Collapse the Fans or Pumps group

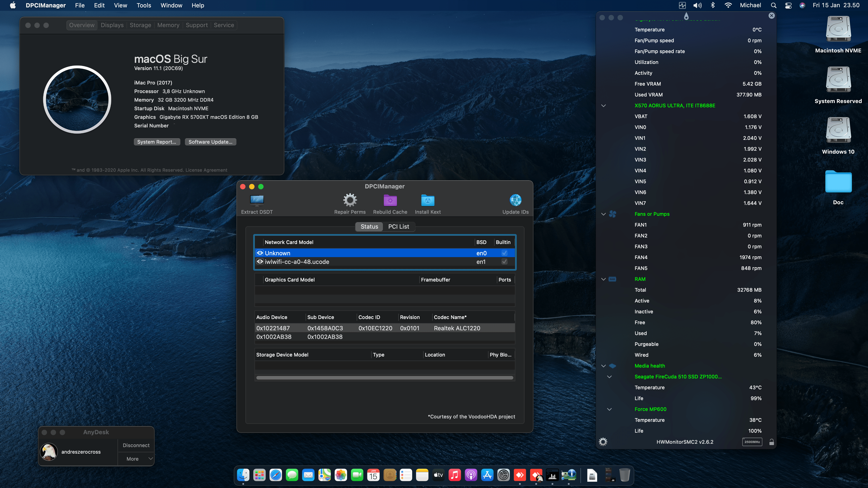(604, 214)
